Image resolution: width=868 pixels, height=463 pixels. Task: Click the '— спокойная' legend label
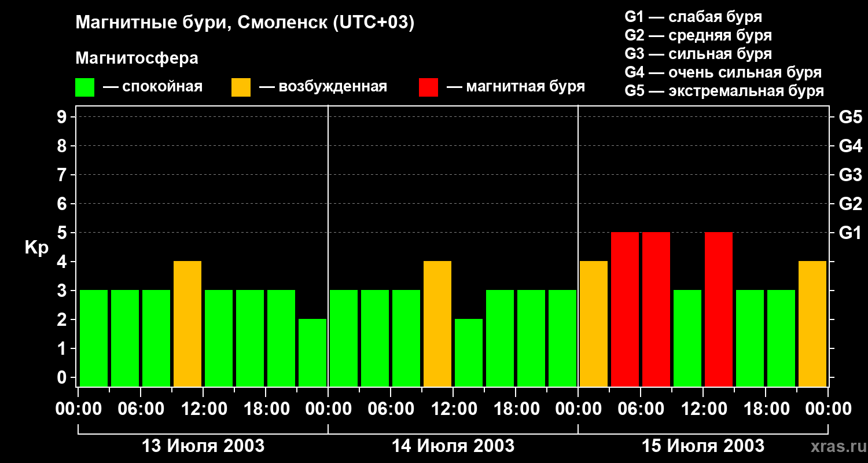(x=153, y=87)
